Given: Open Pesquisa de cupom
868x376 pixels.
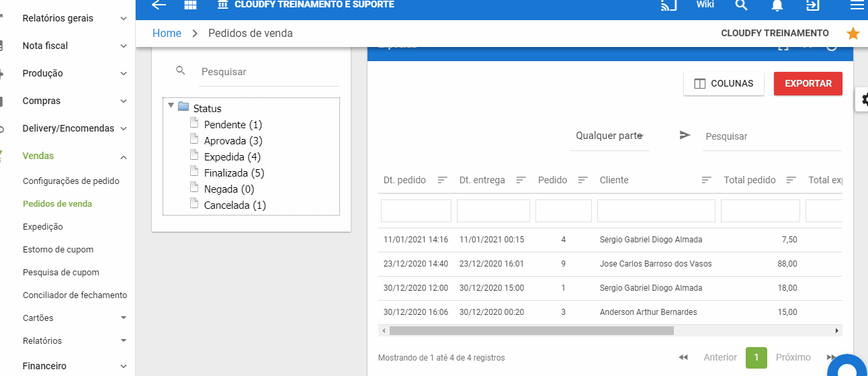Looking at the screenshot, I should tap(61, 272).
